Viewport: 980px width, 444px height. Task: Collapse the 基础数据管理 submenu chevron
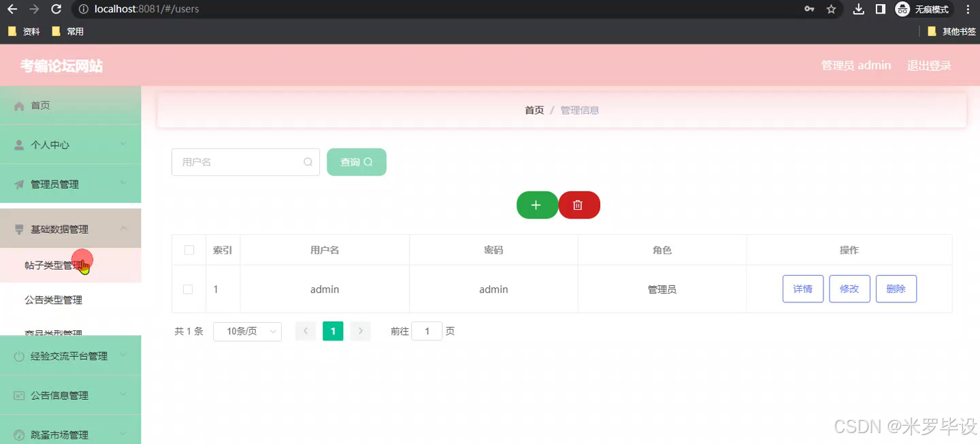[124, 229]
